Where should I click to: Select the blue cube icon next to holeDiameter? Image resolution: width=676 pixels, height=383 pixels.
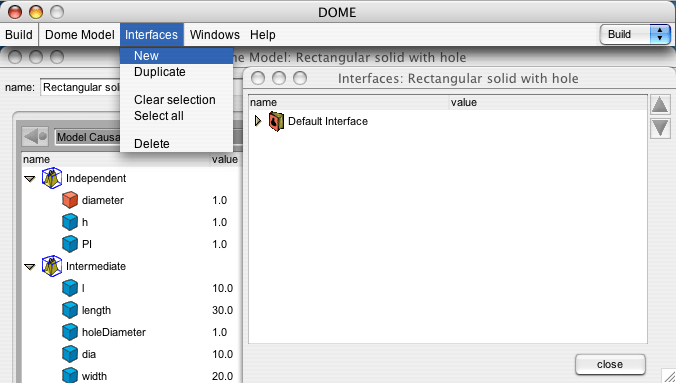click(x=70, y=332)
